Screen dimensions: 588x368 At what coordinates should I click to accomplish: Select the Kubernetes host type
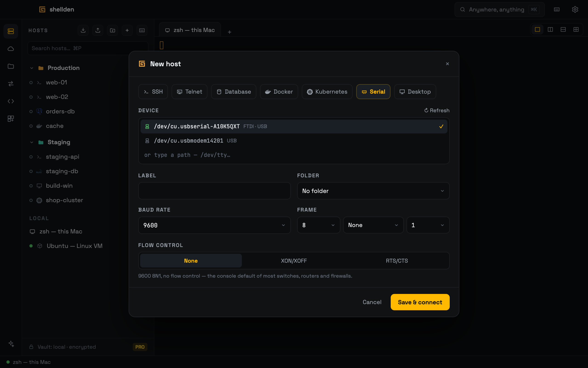click(x=327, y=92)
